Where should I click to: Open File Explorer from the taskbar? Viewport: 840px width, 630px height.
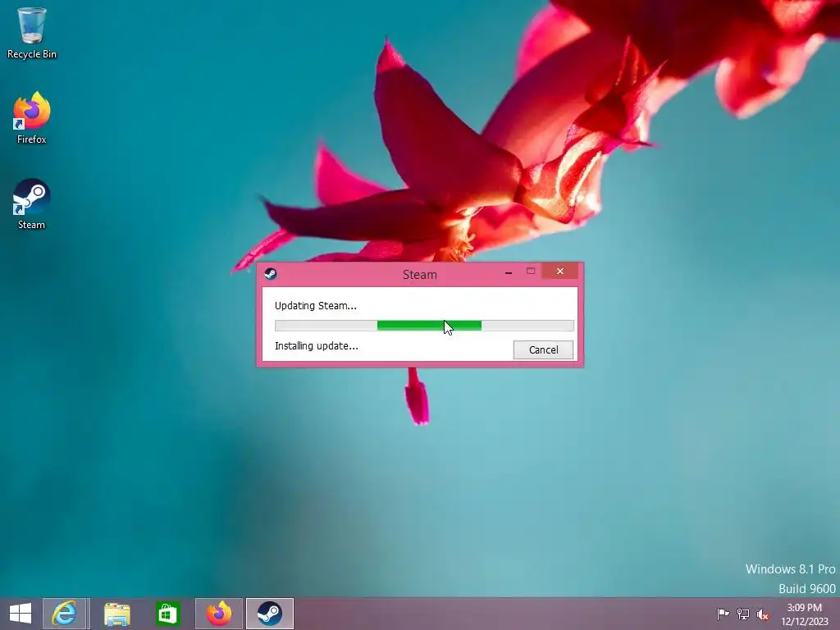click(116, 614)
